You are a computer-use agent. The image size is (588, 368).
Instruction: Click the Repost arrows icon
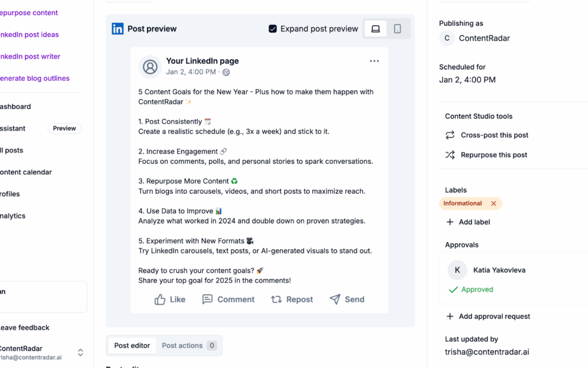pyautogui.click(x=276, y=300)
